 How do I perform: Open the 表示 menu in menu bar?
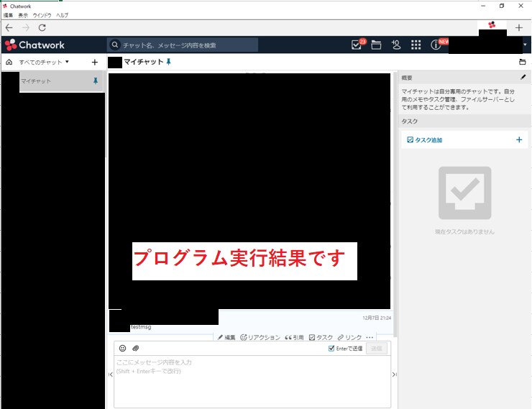click(23, 15)
